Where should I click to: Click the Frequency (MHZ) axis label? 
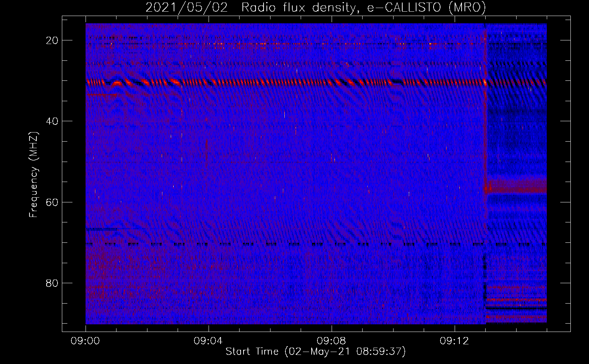click(x=33, y=174)
